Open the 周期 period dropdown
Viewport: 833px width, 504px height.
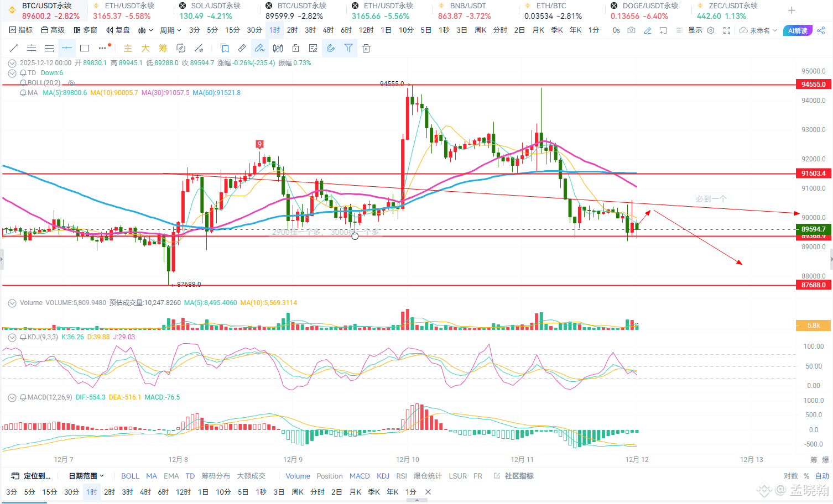tap(170, 30)
